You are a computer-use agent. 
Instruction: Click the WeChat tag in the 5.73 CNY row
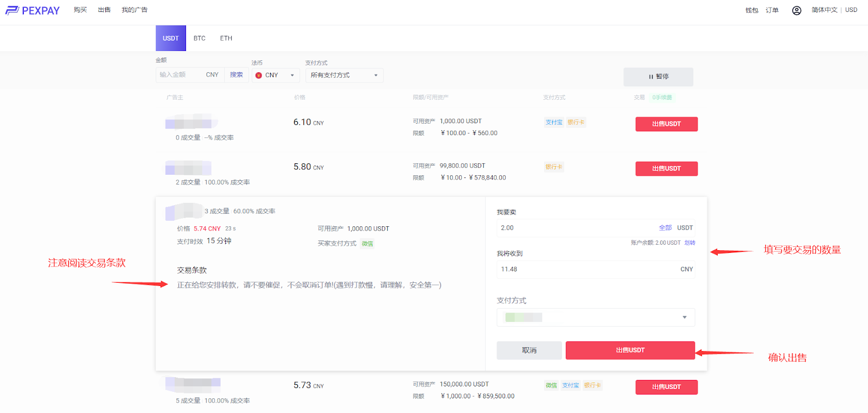(x=551, y=385)
